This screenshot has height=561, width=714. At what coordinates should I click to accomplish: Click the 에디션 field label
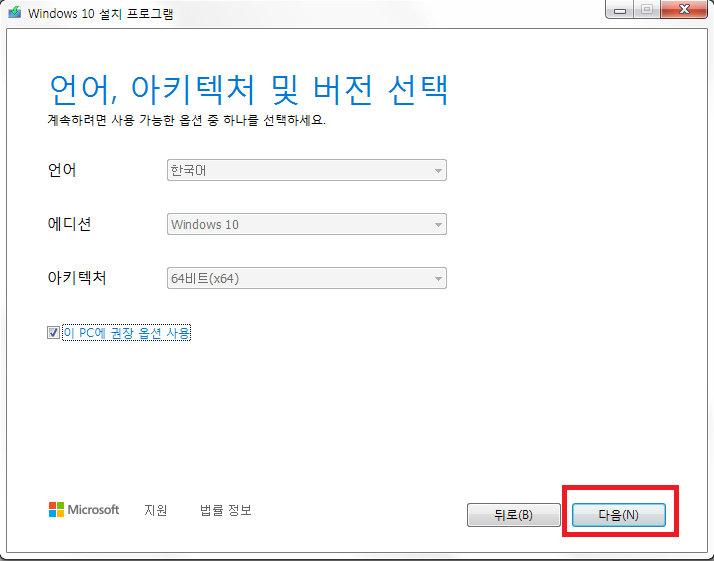tap(69, 224)
